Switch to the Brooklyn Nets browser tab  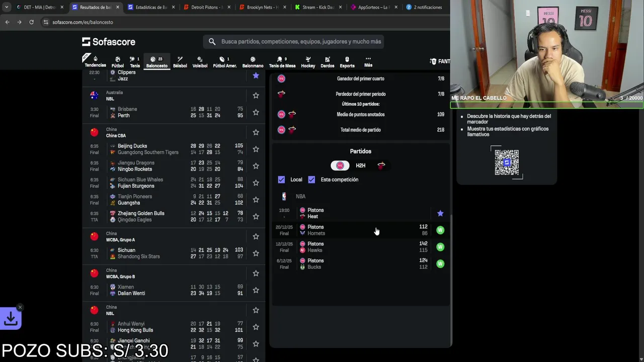[x=262, y=7]
